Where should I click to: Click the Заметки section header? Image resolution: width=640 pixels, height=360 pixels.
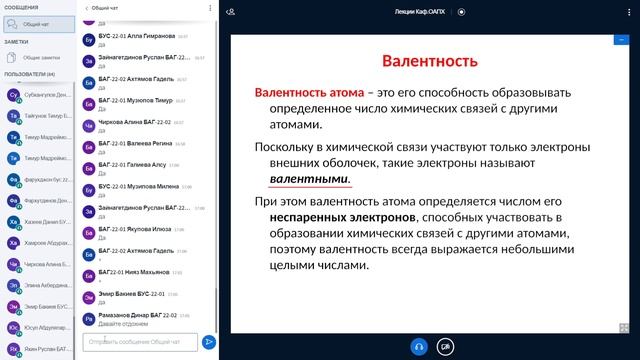16,42
